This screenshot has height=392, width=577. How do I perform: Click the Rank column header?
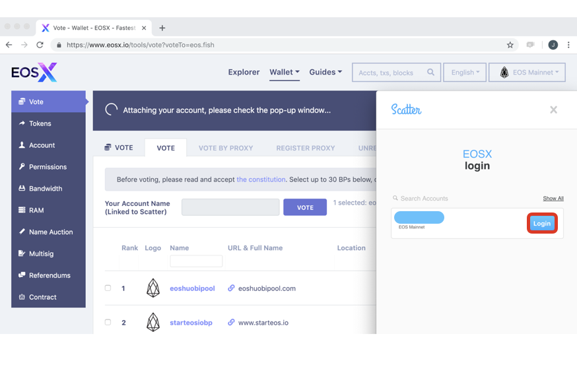(129, 248)
